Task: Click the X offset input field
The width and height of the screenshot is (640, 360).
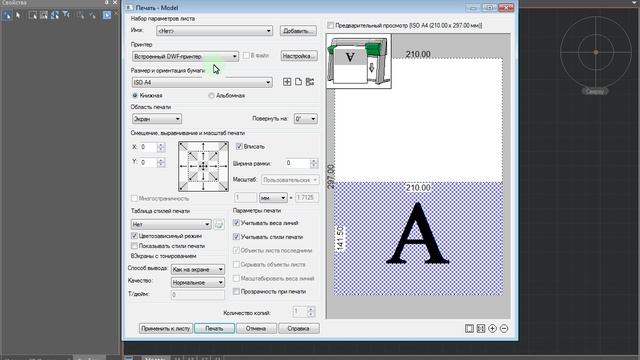Action: point(149,147)
